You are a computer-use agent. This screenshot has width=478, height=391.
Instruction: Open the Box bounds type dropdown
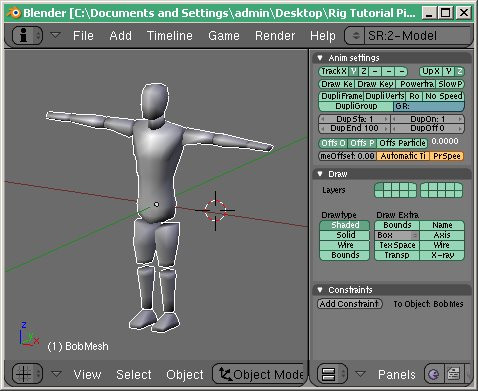click(397, 235)
